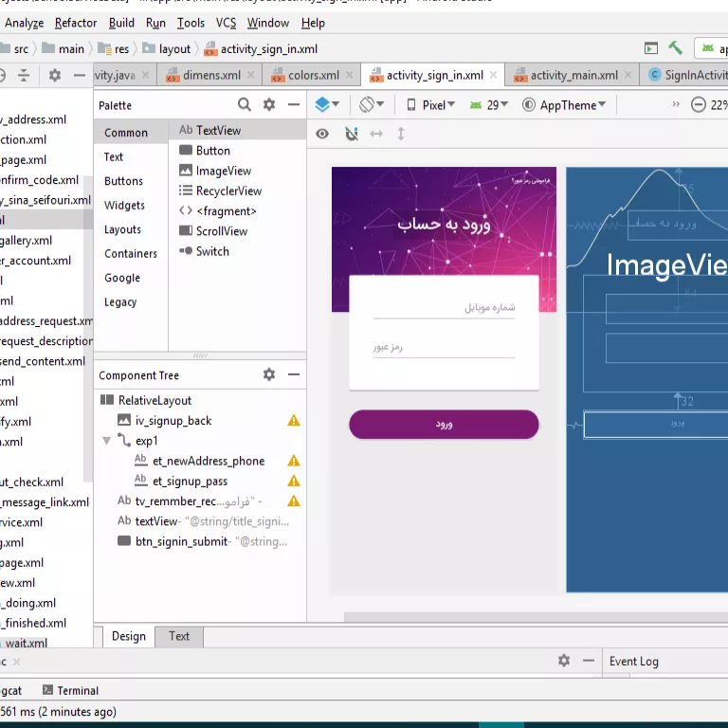Open the Pixel device dropdown
Viewport: 728px width, 728px height.
click(x=431, y=105)
